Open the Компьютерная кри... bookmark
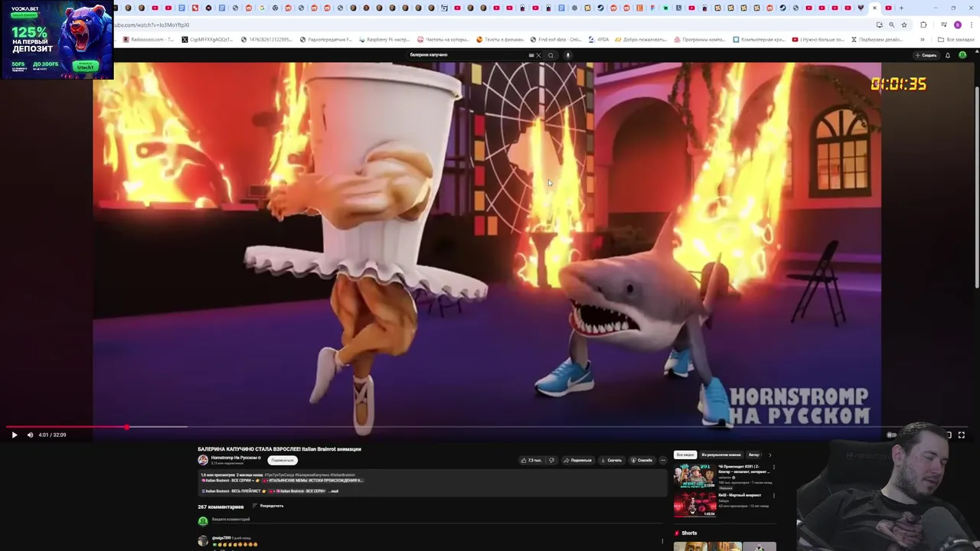The height and width of the screenshot is (551, 980). tap(759, 39)
